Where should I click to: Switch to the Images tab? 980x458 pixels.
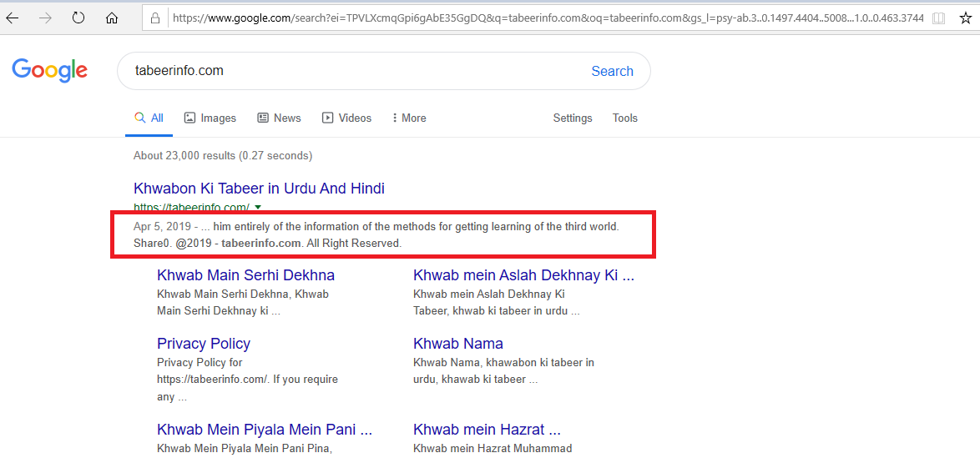[210, 118]
